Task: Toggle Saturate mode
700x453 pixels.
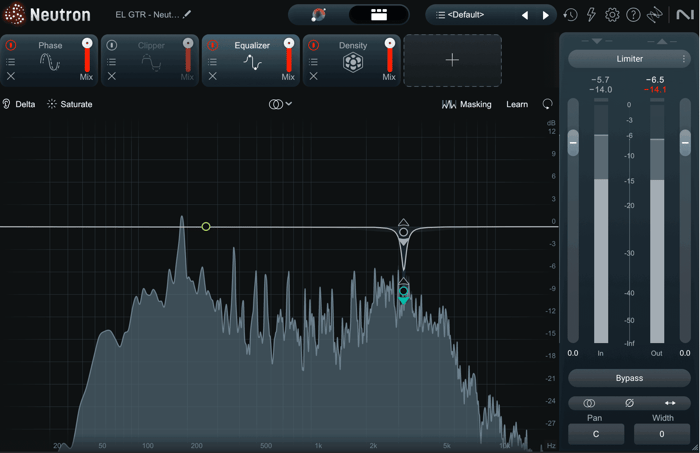Action: [70, 104]
